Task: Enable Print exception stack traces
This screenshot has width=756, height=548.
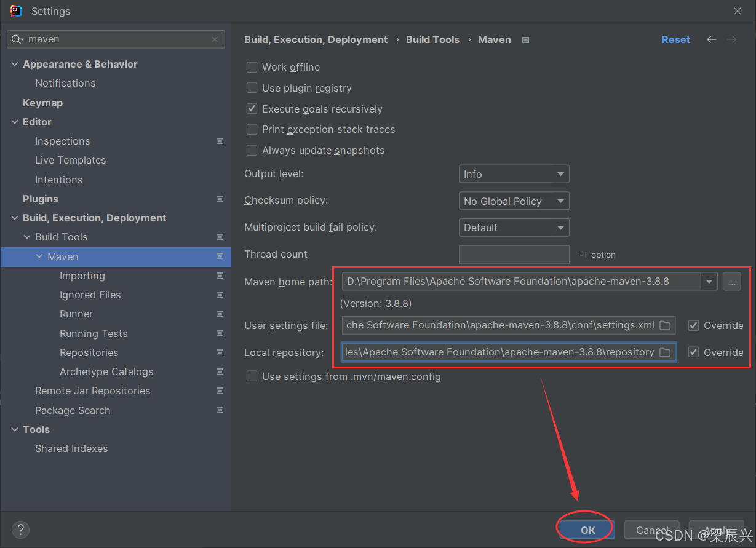Action: tap(252, 129)
